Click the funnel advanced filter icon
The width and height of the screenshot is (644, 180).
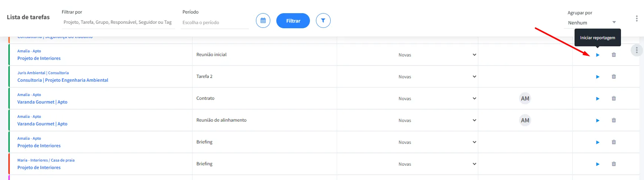(323, 21)
